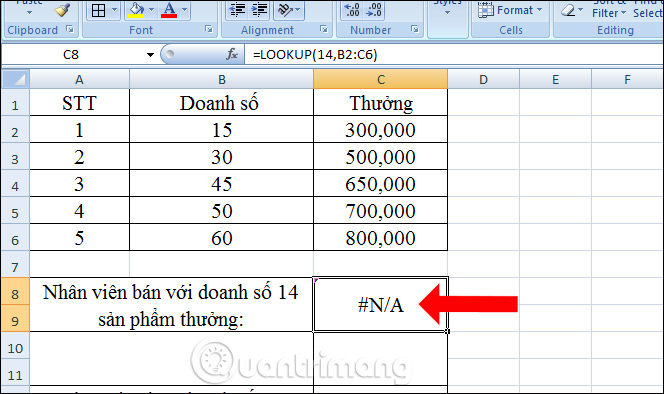Viewport: 664px width, 394px height.
Task: Click the cell showing 700,000
Action: pos(381,211)
